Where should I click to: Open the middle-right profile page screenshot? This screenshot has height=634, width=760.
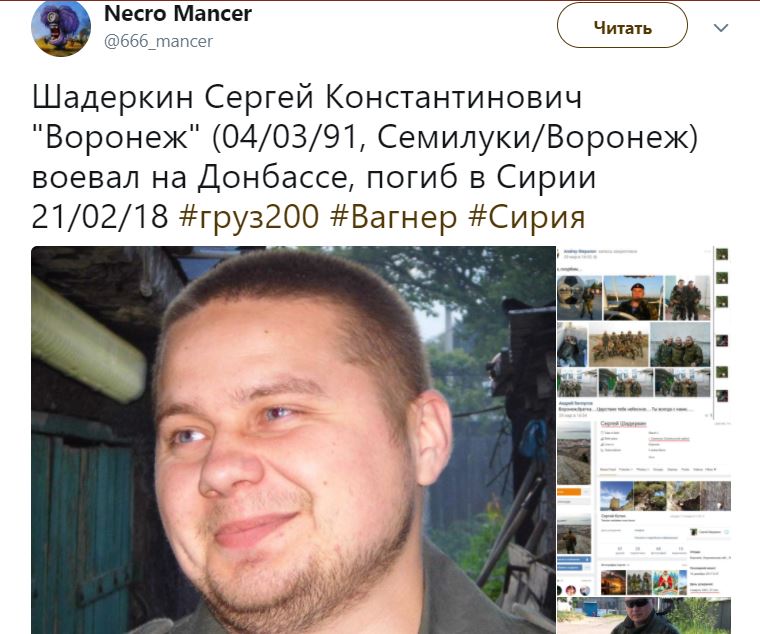point(644,508)
